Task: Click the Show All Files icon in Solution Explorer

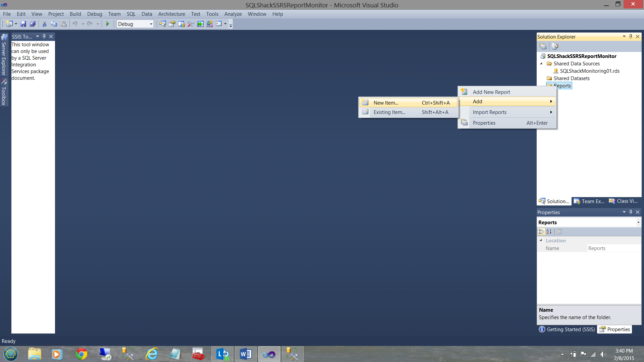Action: point(555,46)
